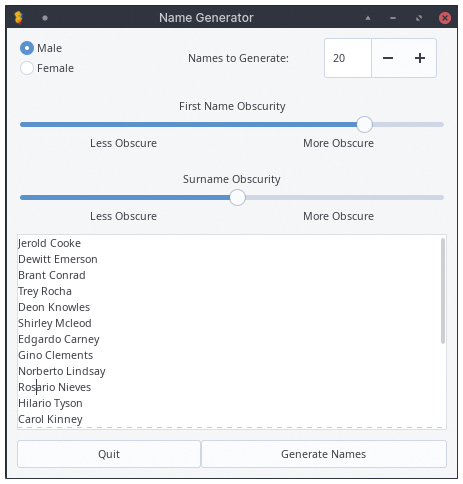The image size is (463, 484).
Task: Click the name Carol Kinney in list
Action: 50,419
